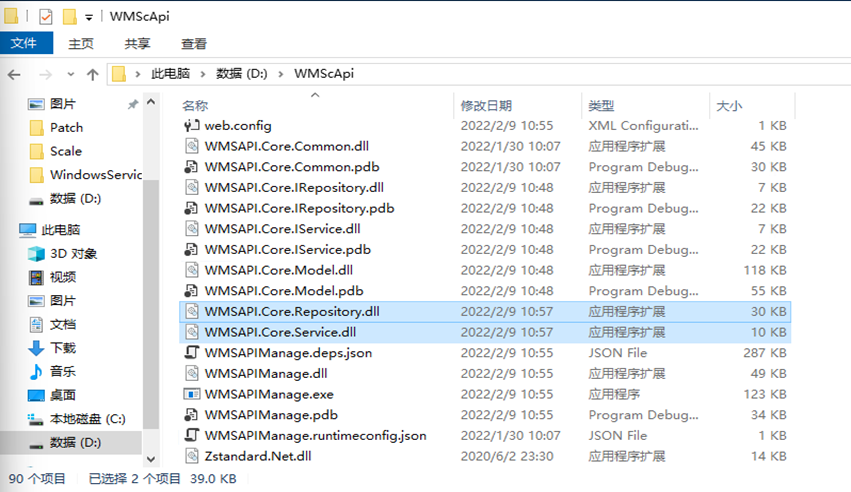Click the 音乐 note icon in sidebar
This screenshot has width=851, height=492.
tap(36, 372)
